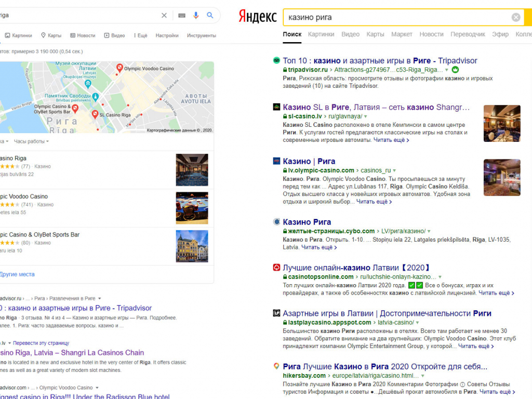532x399 pixels.
Task: Click the Google magnifier search icon
Action: click(x=210, y=16)
